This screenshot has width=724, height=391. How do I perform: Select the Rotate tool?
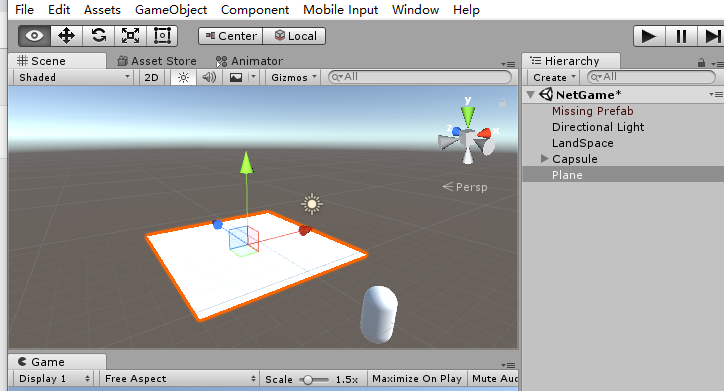coord(98,36)
